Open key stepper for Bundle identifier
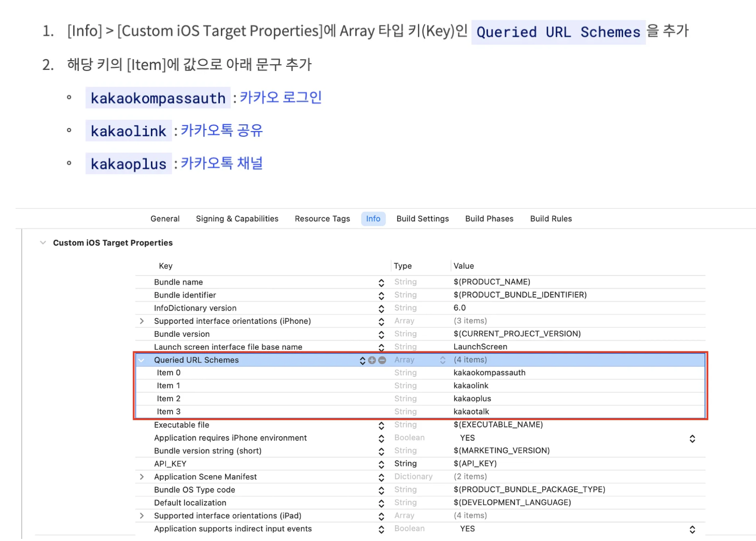The height and width of the screenshot is (541, 756). pos(381,295)
